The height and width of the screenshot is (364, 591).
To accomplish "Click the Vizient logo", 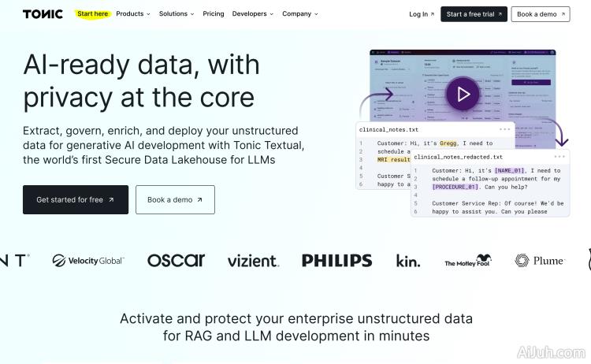I will [252, 261].
